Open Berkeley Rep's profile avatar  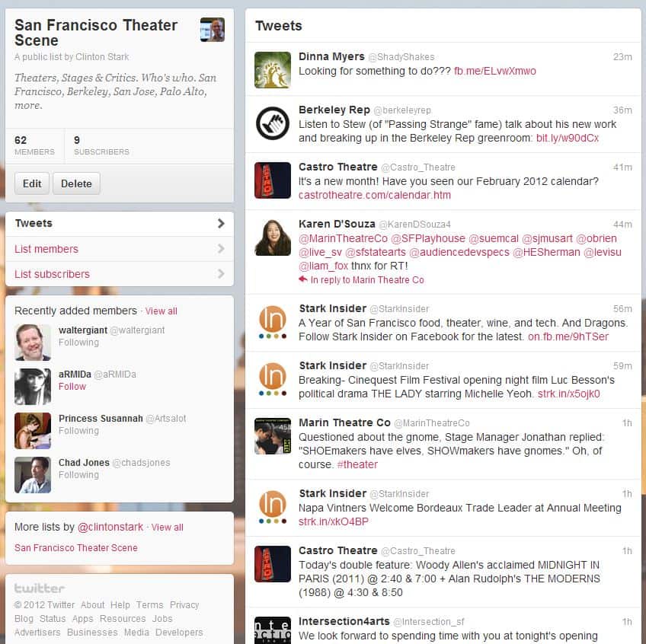[x=272, y=123]
